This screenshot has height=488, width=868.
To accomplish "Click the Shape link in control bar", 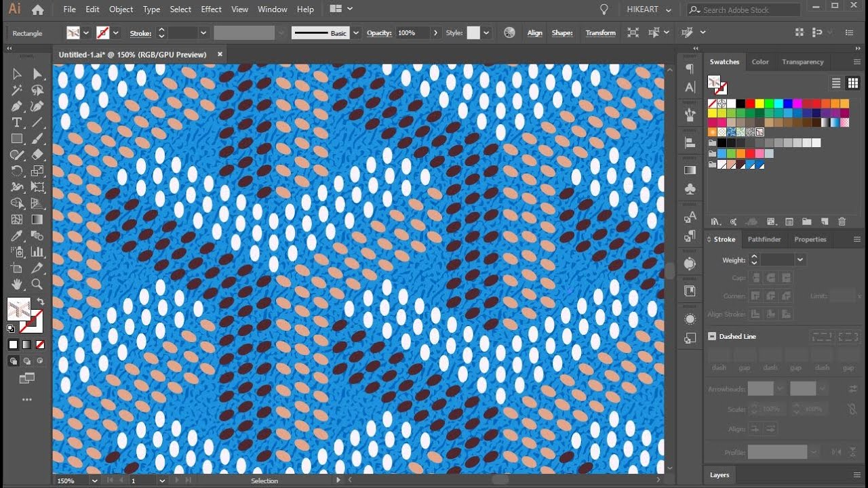I will click(x=561, y=33).
